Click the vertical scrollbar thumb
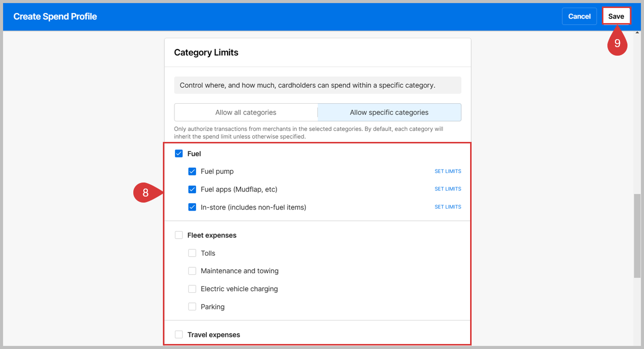644x349 pixels. point(637,236)
